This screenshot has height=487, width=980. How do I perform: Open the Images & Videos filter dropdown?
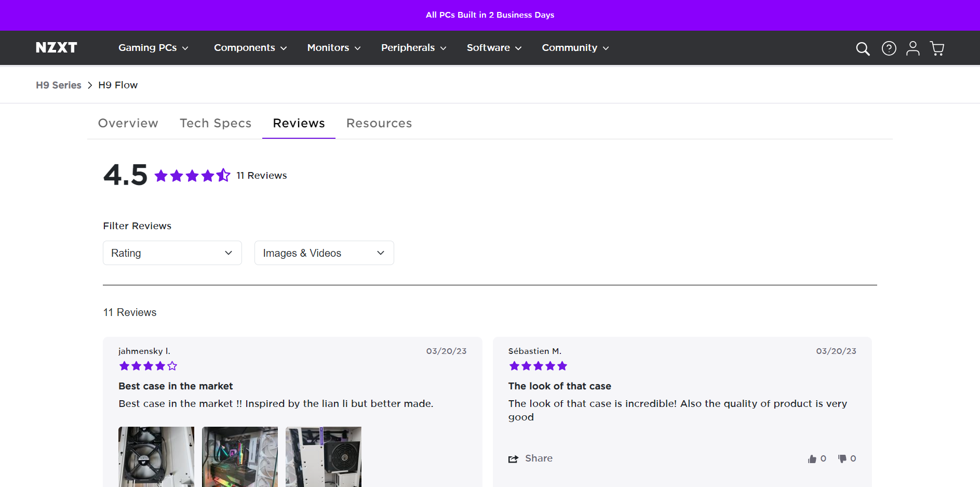pyautogui.click(x=324, y=253)
